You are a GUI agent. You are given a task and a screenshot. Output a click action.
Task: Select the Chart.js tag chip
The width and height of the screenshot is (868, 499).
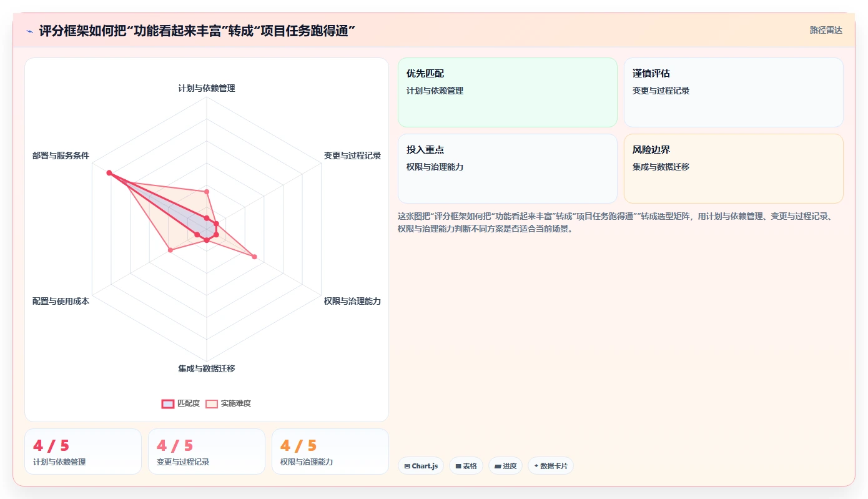pyautogui.click(x=421, y=466)
